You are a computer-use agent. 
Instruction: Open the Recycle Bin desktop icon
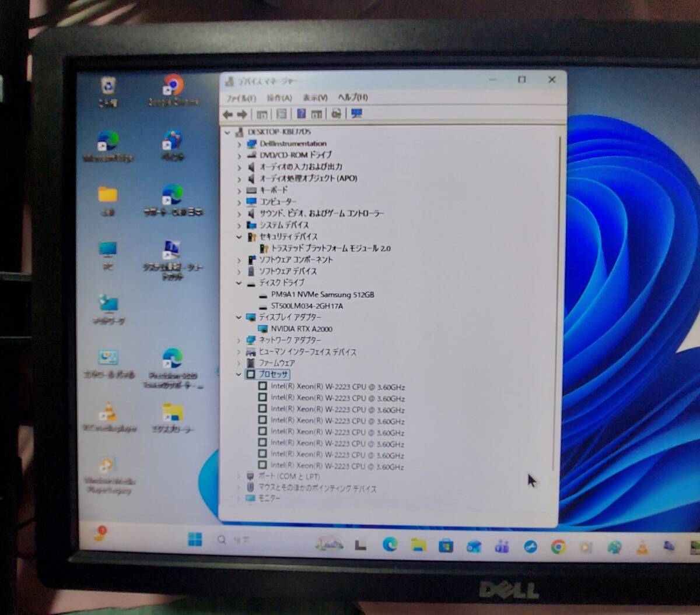tap(108, 91)
